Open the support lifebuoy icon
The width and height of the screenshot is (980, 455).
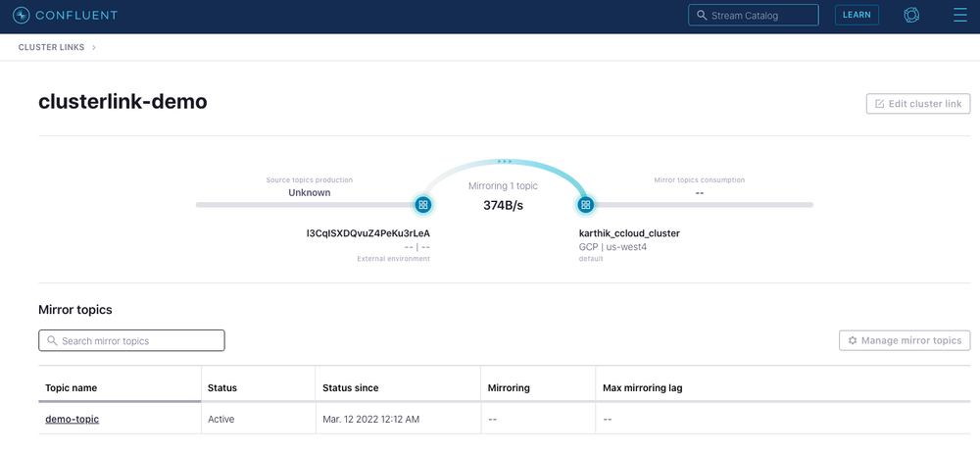pos(911,15)
